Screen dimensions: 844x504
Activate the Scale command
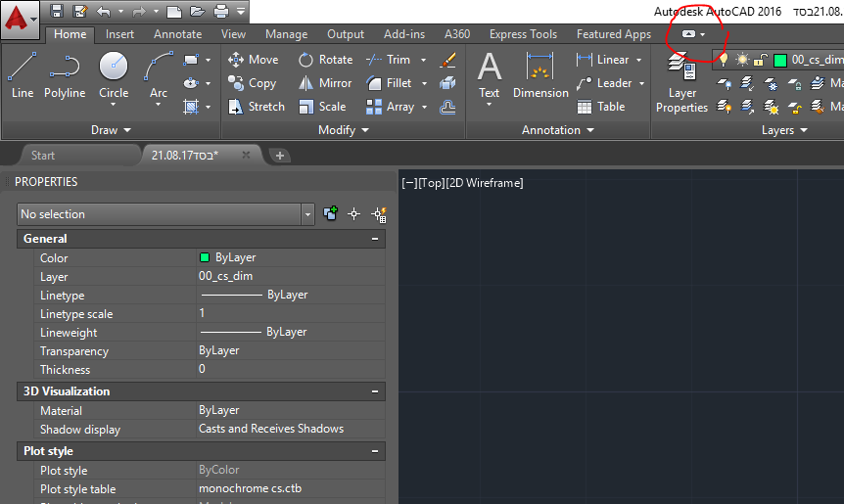coord(322,107)
